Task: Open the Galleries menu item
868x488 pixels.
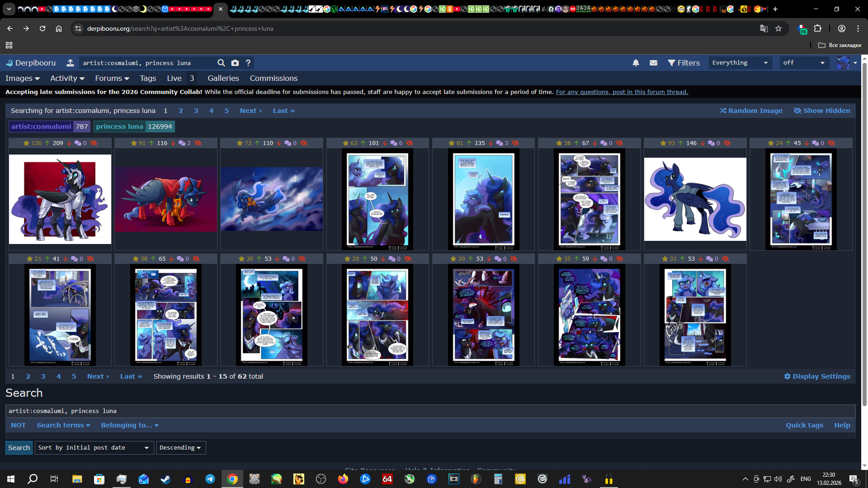Action: coord(223,78)
